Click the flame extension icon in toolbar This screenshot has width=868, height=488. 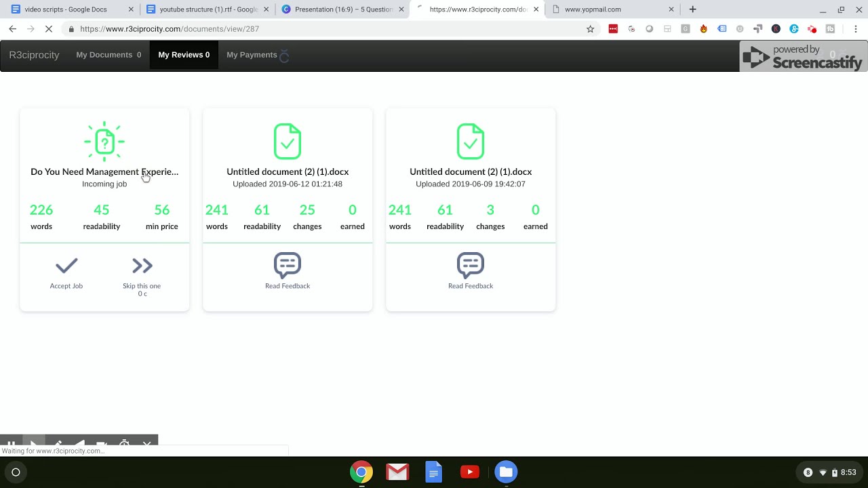(x=704, y=29)
